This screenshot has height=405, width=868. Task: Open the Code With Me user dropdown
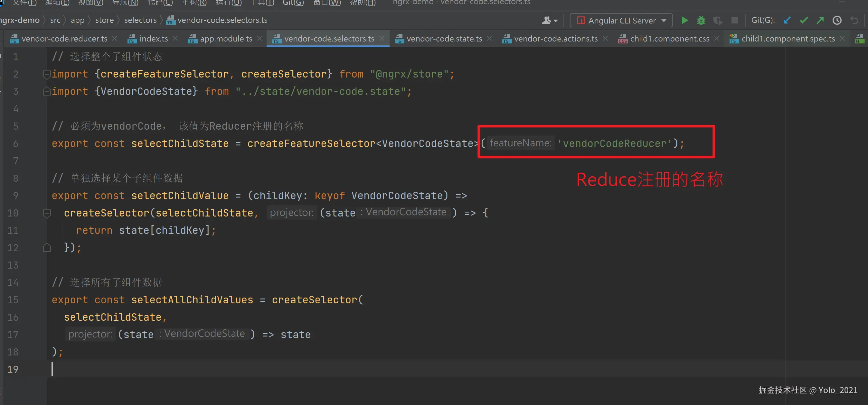(x=550, y=21)
